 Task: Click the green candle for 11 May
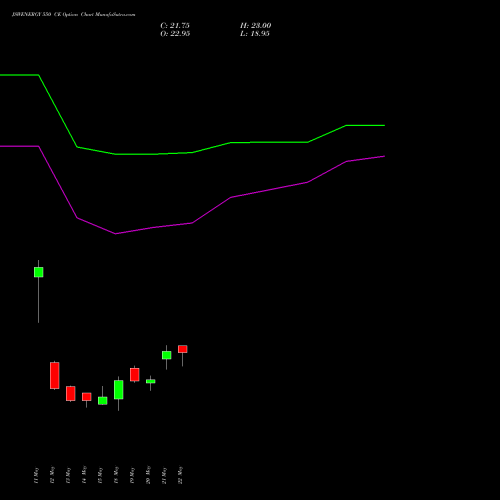pos(39,272)
